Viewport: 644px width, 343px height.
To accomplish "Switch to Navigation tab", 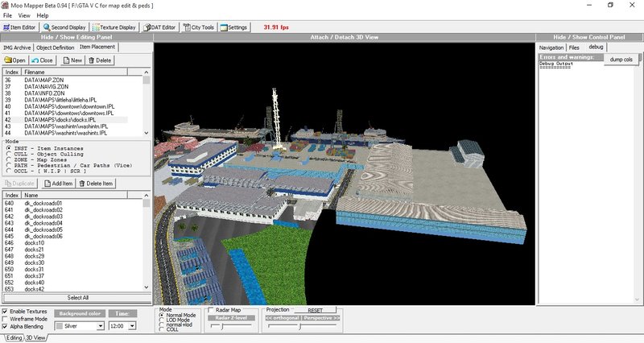I will coord(551,48).
